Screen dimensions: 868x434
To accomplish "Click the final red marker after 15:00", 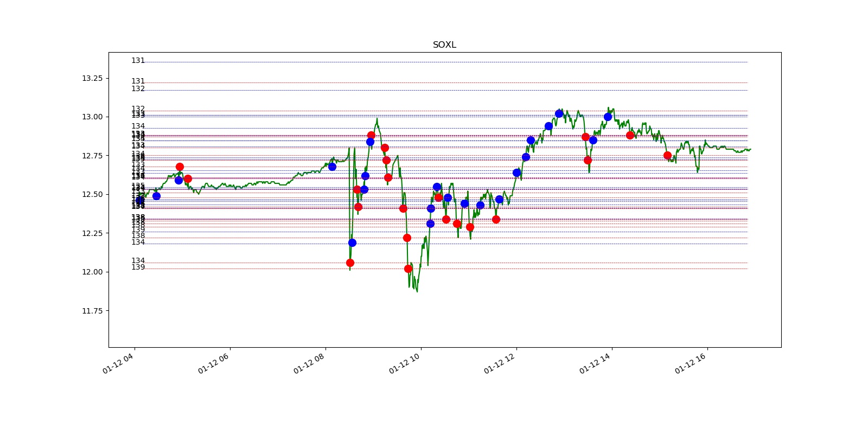I will pyautogui.click(x=667, y=155).
